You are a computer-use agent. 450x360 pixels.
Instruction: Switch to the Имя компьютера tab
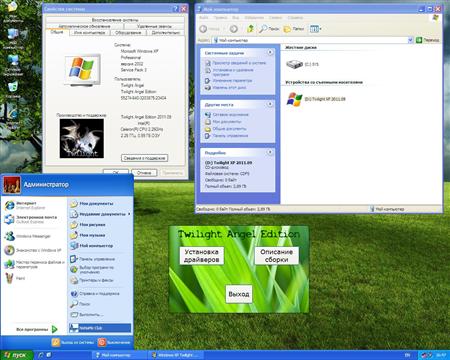(89, 33)
